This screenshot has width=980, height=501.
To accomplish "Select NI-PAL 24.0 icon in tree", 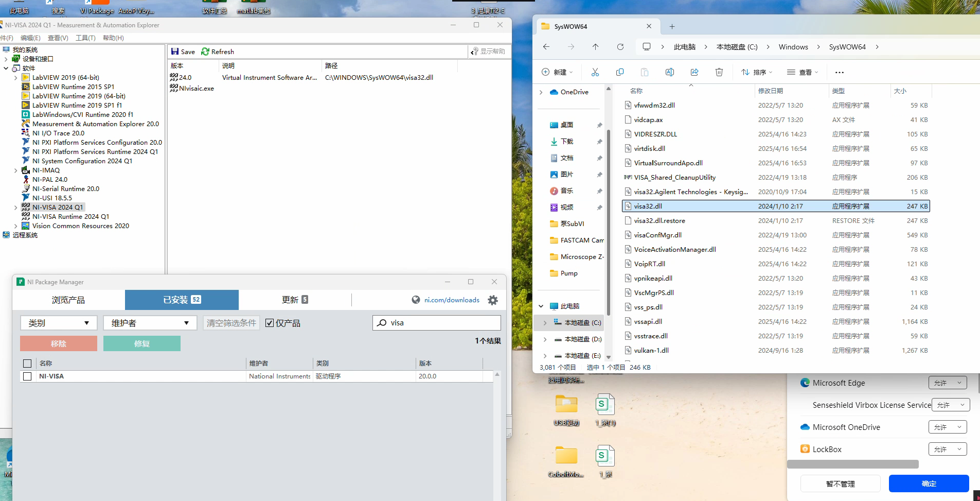I will tap(26, 179).
